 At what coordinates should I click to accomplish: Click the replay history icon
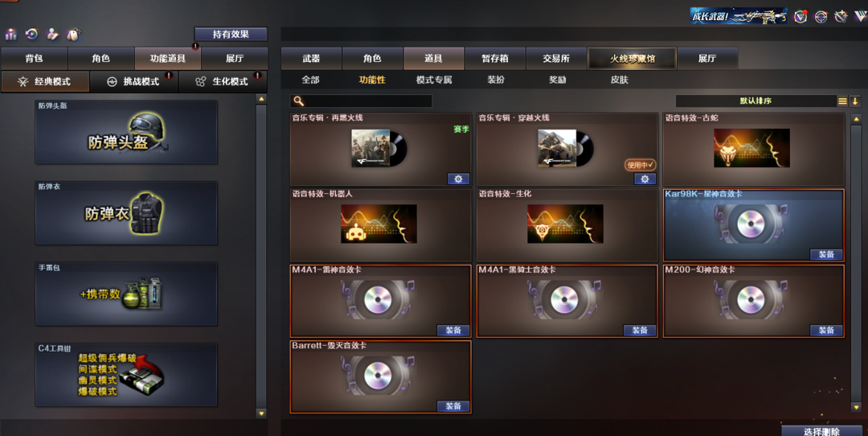pos(31,35)
